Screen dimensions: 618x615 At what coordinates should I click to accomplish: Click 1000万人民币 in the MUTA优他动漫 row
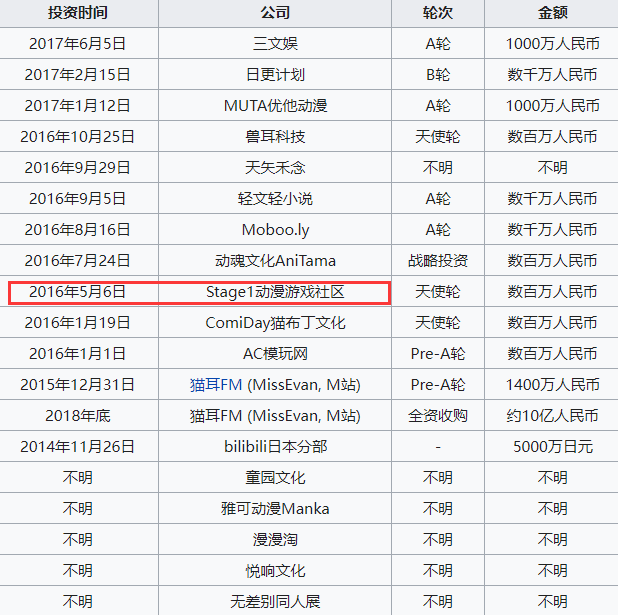(x=553, y=106)
